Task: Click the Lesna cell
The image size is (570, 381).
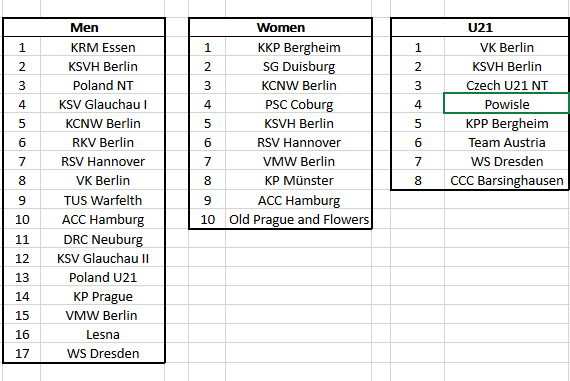Action: point(103,334)
